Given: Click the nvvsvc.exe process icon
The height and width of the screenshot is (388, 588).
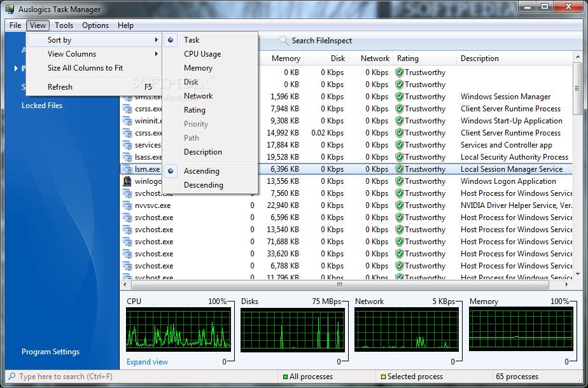Looking at the screenshot, I should (x=127, y=205).
